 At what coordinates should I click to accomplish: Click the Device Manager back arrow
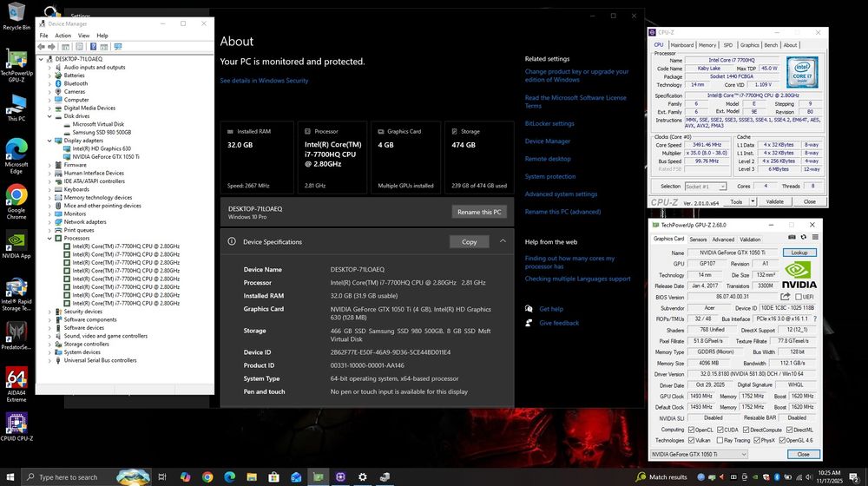pos(42,47)
